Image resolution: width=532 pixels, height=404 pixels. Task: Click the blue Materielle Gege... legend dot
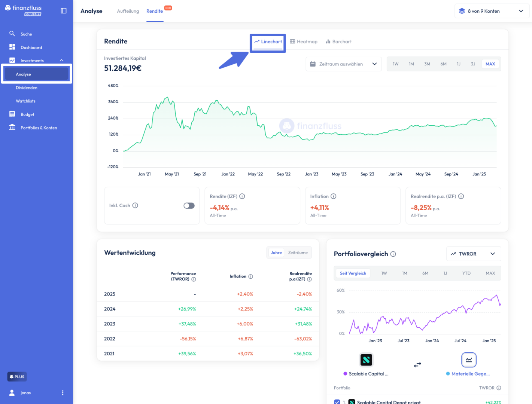click(x=448, y=374)
